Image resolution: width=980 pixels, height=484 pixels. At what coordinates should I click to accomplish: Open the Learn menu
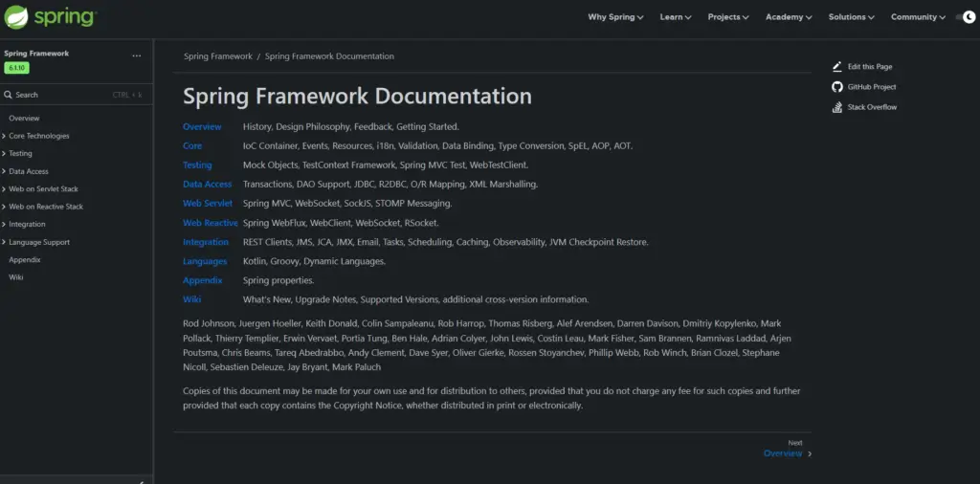pyautogui.click(x=676, y=17)
